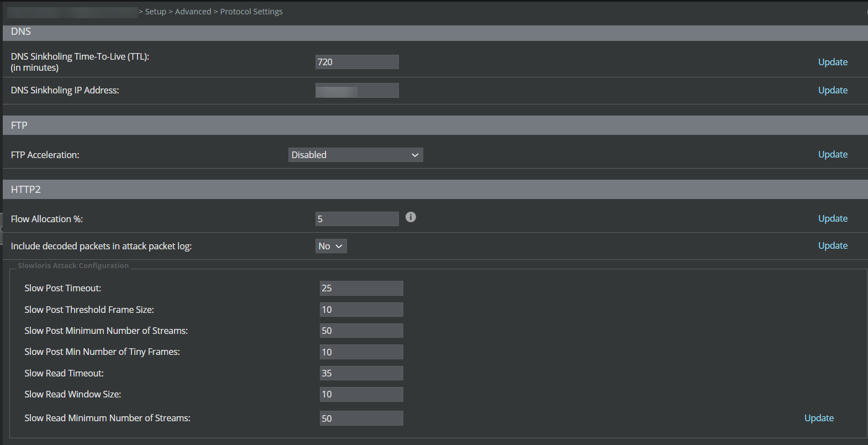Focus Slow Read Minimum Number of Streams field

(x=361, y=418)
